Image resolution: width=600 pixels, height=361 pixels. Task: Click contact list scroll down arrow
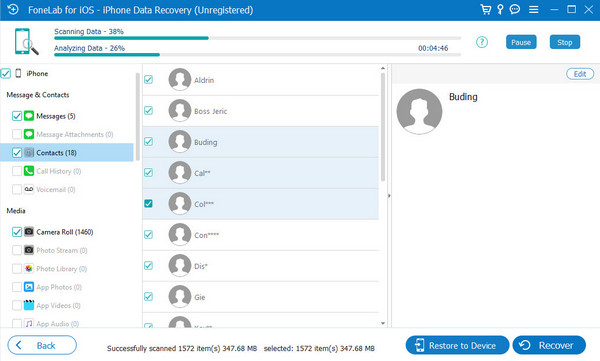click(383, 323)
